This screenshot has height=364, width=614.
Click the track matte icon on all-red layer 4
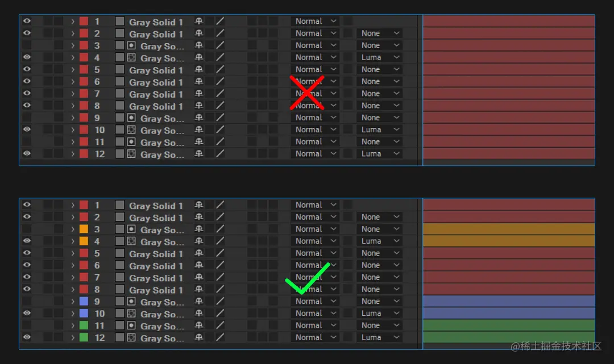click(131, 57)
